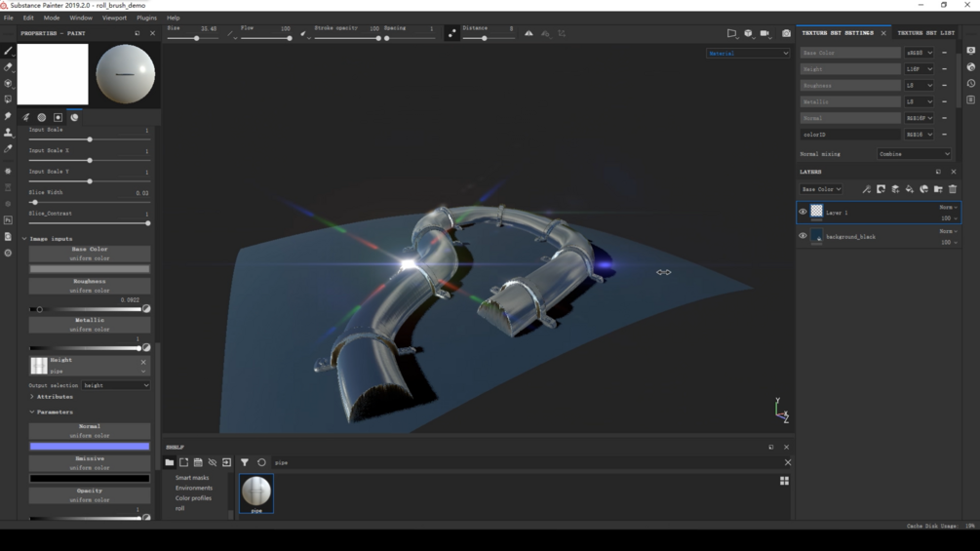Image resolution: width=980 pixels, height=551 pixels.
Task: Click the Opacity uniform color button
Action: point(90,495)
